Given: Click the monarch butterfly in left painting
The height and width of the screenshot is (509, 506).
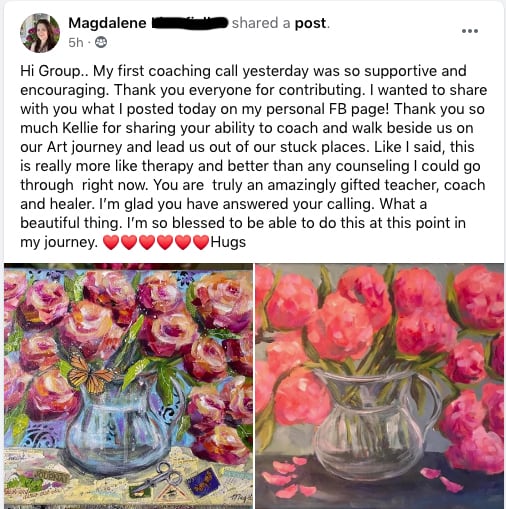Looking at the screenshot, I should point(90,374).
